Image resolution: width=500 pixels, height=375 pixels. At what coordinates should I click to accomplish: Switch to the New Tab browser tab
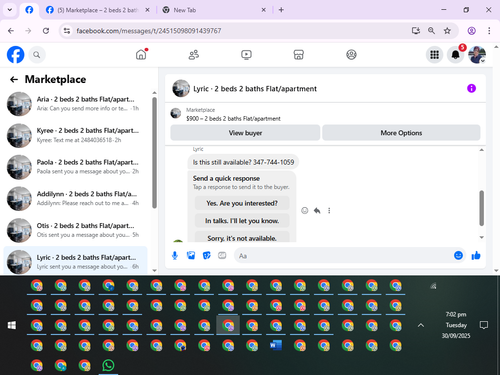(x=214, y=10)
